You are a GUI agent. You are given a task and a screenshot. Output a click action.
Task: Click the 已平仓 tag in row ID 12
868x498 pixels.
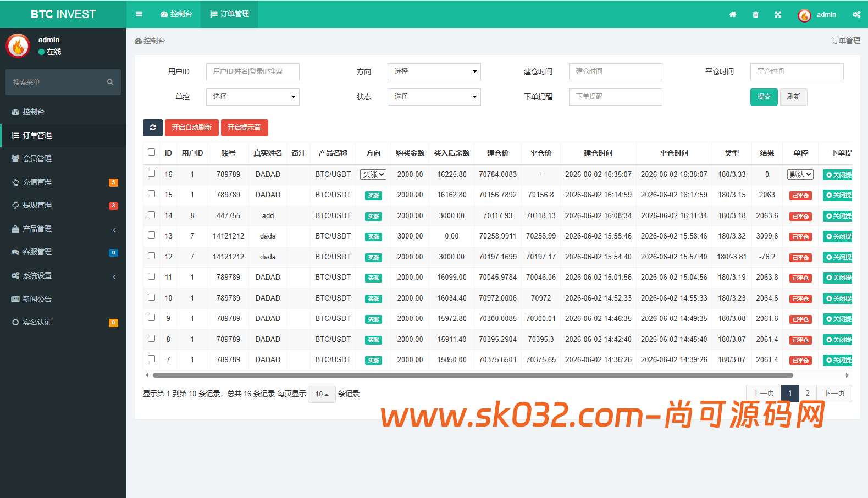(800, 257)
